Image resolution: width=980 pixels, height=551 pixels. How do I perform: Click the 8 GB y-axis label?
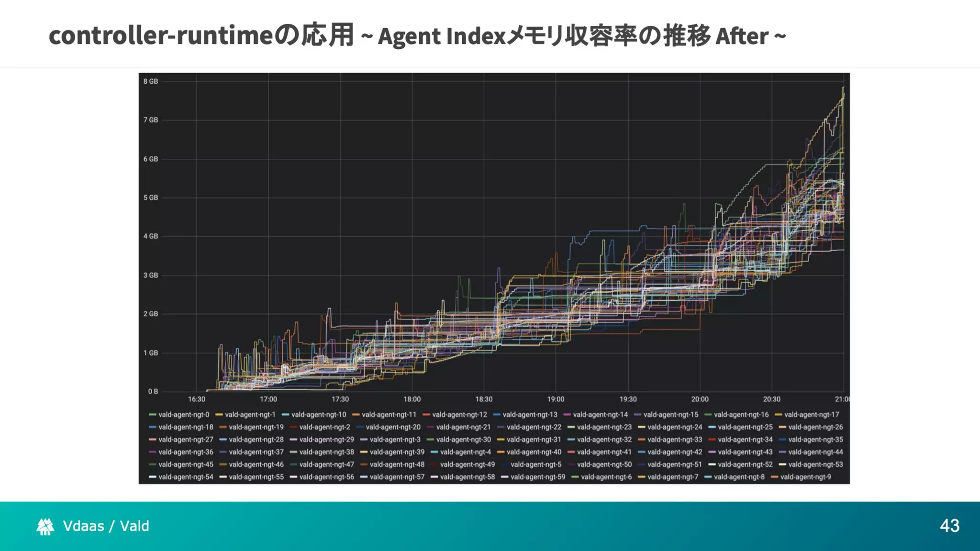151,82
